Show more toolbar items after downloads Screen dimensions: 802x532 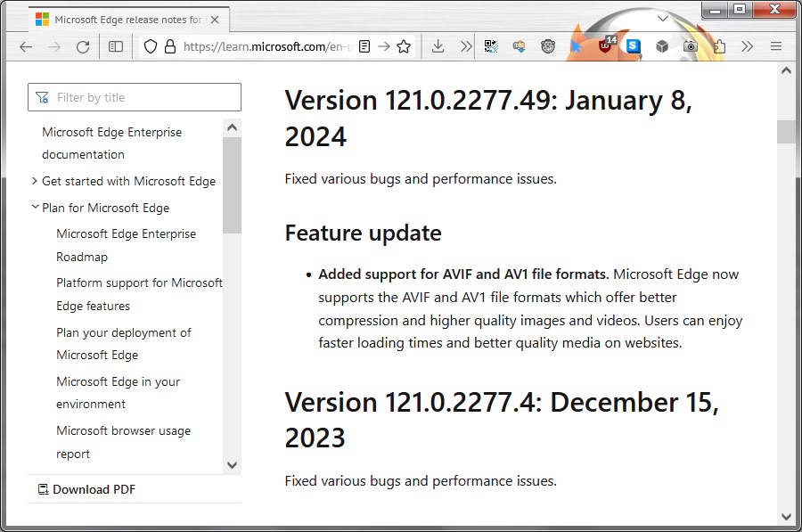(x=466, y=47)
